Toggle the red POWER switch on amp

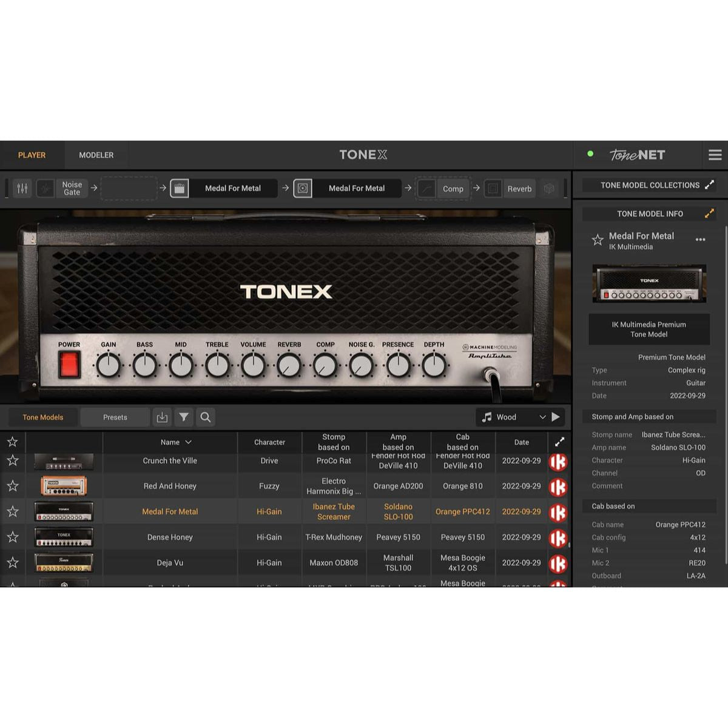coord(69,365)
